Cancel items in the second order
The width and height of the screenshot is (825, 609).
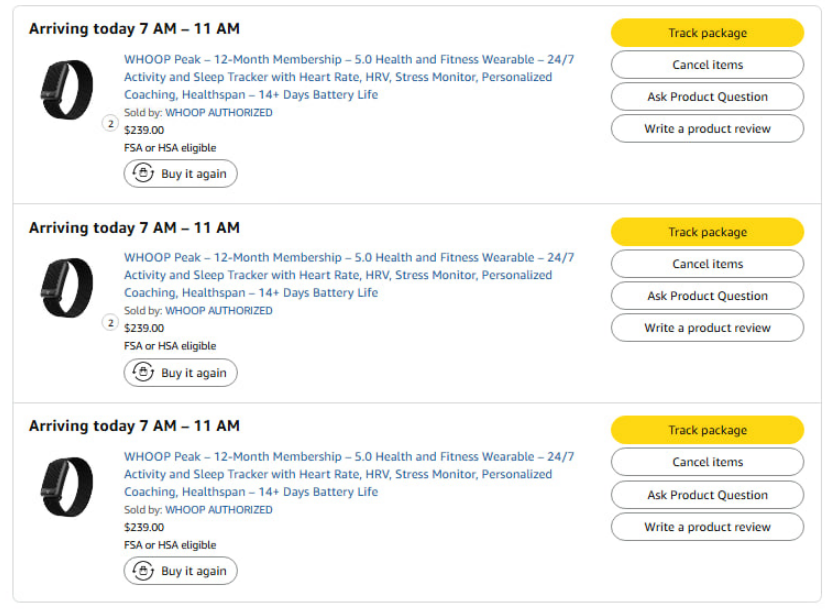point(707,264)
